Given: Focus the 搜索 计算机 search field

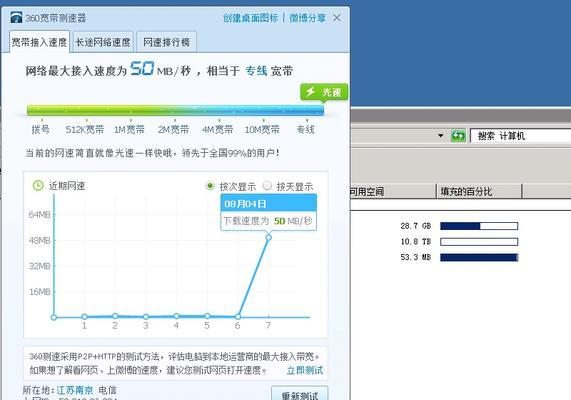Looking at the screenshot, I should click(520, 136).
